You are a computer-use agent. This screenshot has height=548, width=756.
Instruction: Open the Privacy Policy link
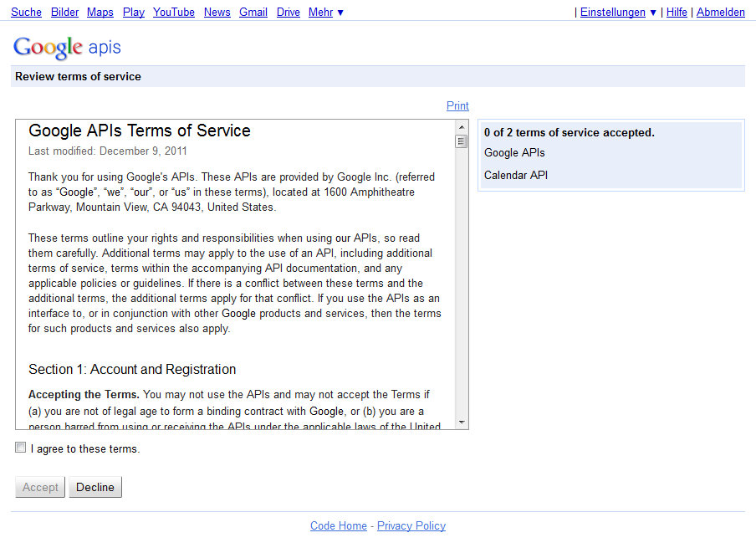tap(411, 525)
